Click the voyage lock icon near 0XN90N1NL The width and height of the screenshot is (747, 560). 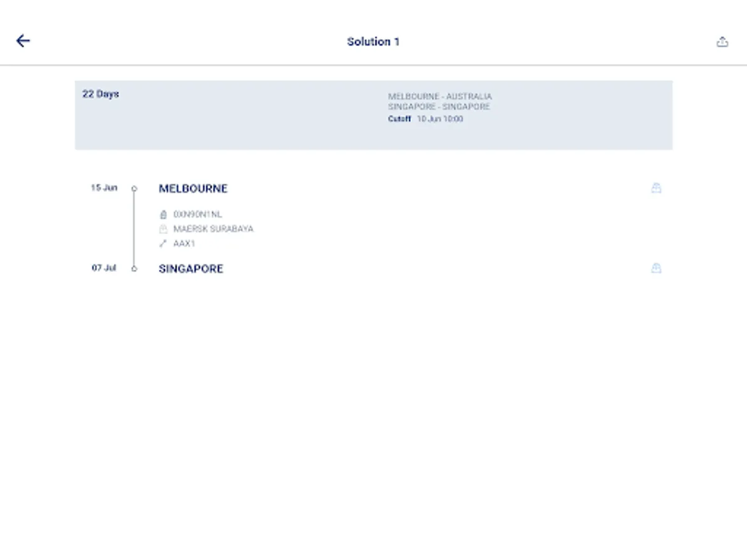tap(163, 215)
